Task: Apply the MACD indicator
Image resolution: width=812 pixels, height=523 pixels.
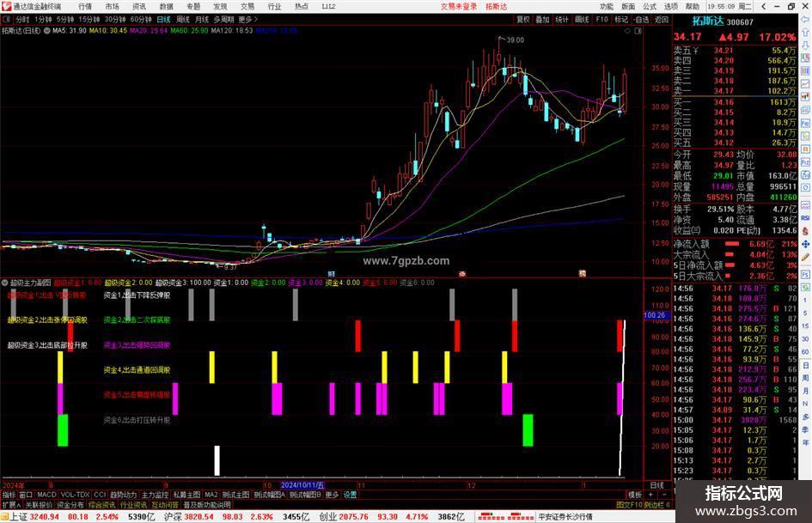Action: click(x=46, y=495)
